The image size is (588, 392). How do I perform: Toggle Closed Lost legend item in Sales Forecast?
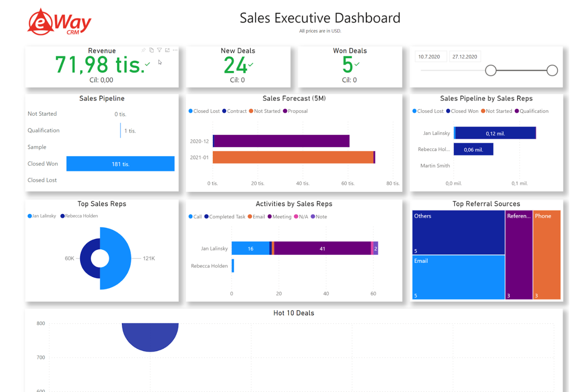204,111
